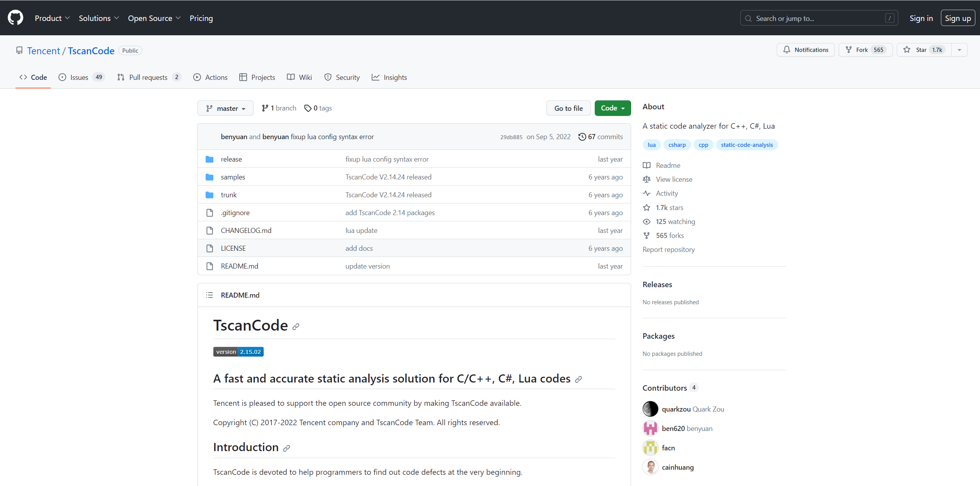
Task: Open the Releases section heading
Action: coord(657,284)
